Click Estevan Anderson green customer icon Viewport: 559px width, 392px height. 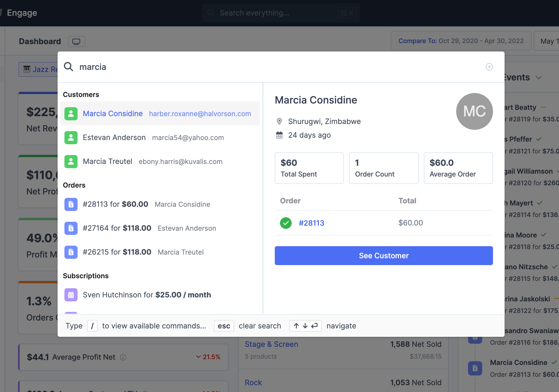click(x=71, y=137)
